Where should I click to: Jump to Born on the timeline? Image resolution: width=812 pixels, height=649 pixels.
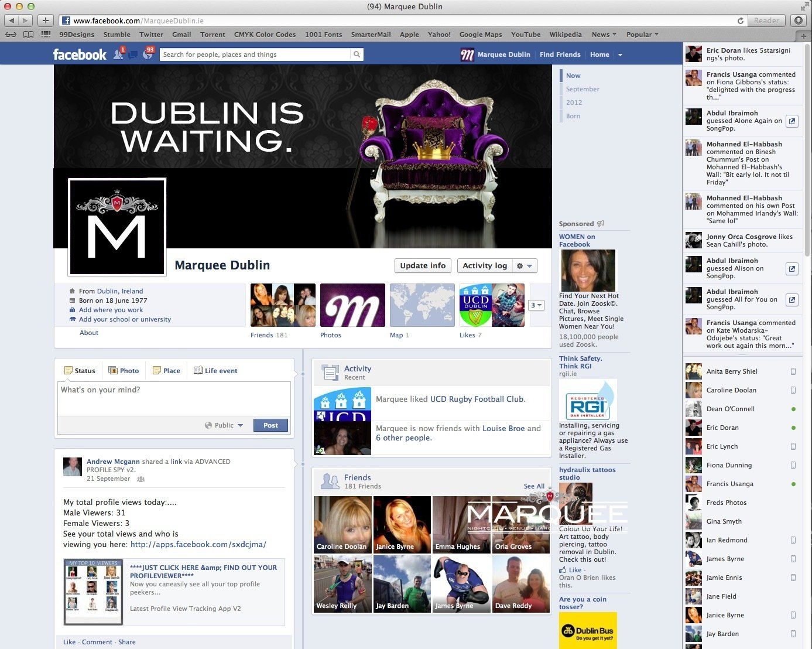(x=573, y=116)
